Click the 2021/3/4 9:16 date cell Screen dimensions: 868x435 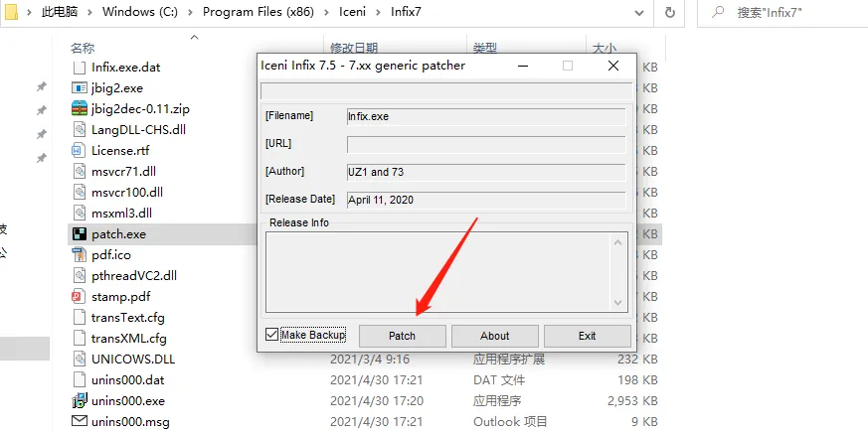[370, 360]
